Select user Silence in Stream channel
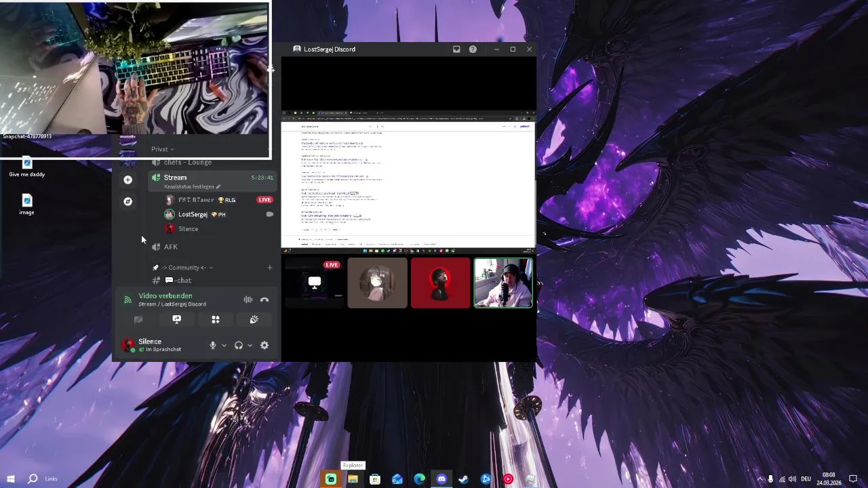 point(188,229)
